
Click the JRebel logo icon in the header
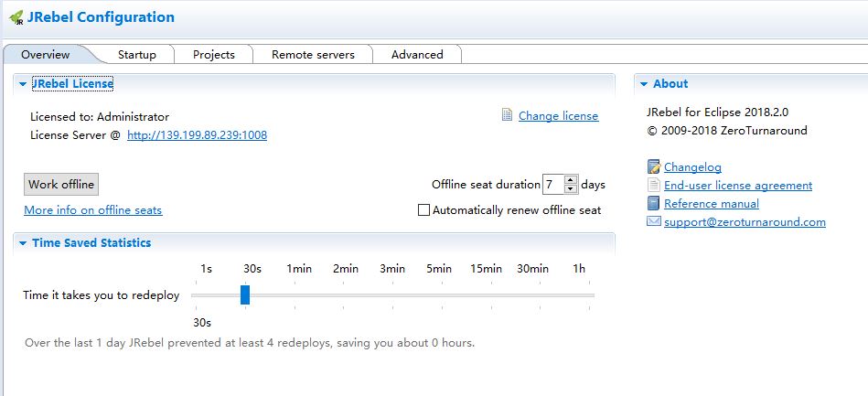[x=16, y=17]
